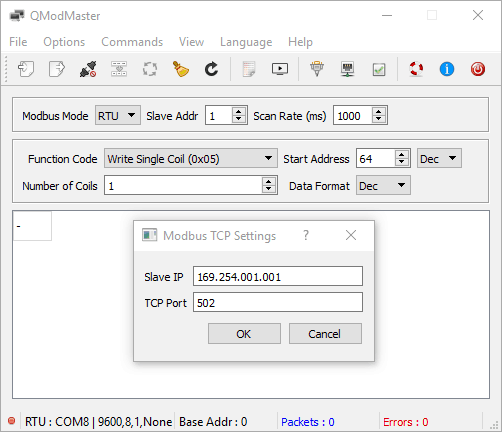Close the QModMaster window
This screenshot has height=432, width=502.
pyautogui.click(x=478, y=15)
